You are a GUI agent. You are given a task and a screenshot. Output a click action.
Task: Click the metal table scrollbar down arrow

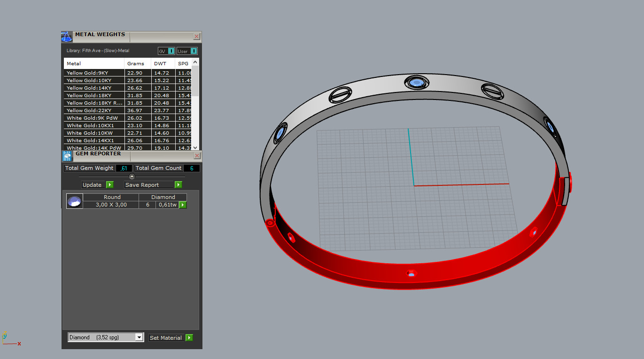[x=196, y=147]
